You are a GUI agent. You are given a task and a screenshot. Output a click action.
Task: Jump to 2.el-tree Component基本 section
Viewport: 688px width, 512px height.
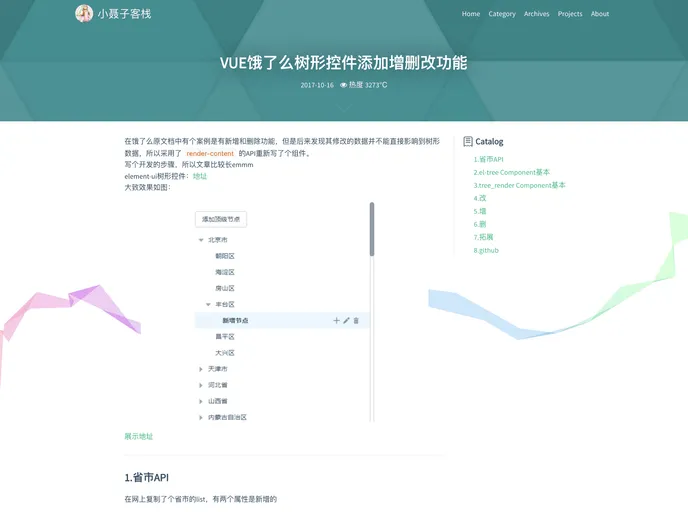(512, 172)
